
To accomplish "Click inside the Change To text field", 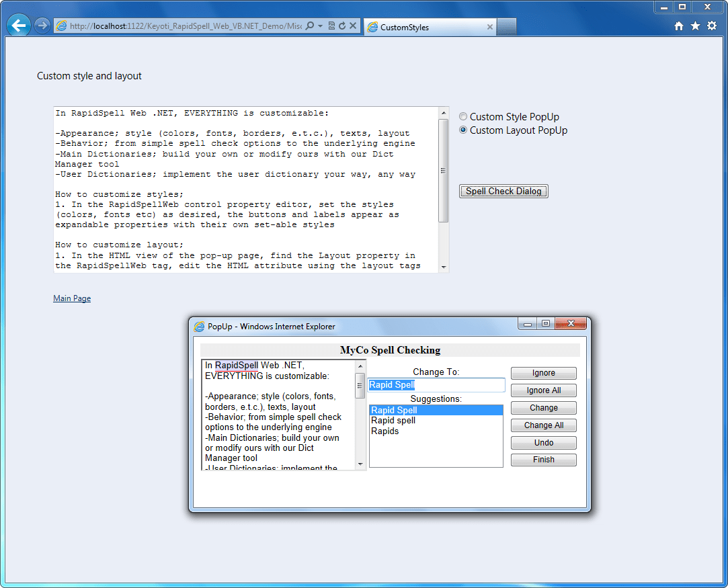I will tap(436, 384).
